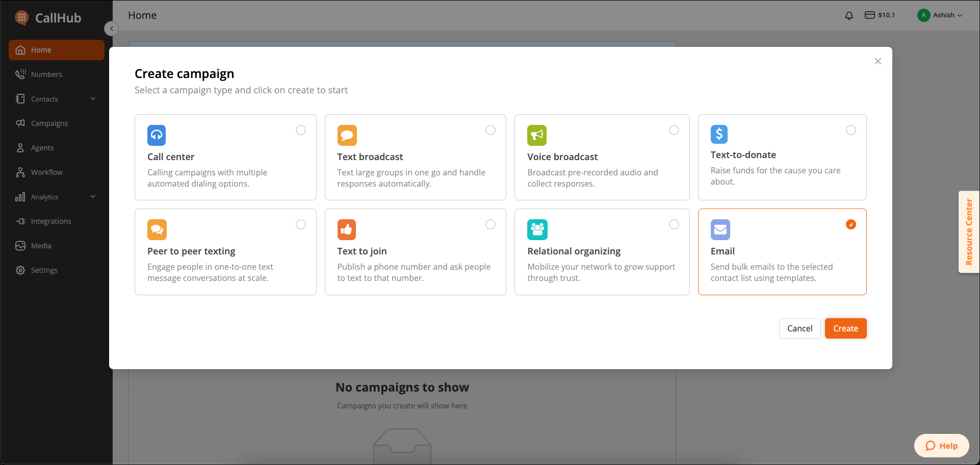Click the Create button
Screen dimensions: 980x465
coord(845,328)
